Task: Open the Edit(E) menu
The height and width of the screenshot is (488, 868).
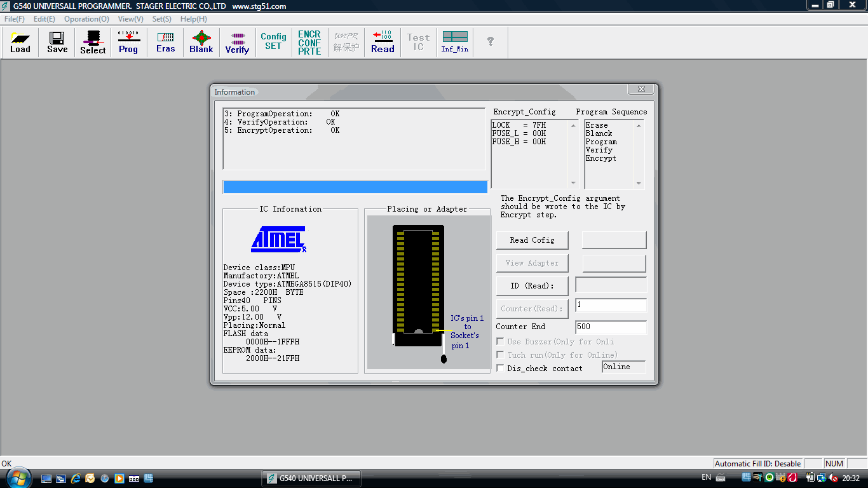Action: pyautogui.click(x=44, y=19)
